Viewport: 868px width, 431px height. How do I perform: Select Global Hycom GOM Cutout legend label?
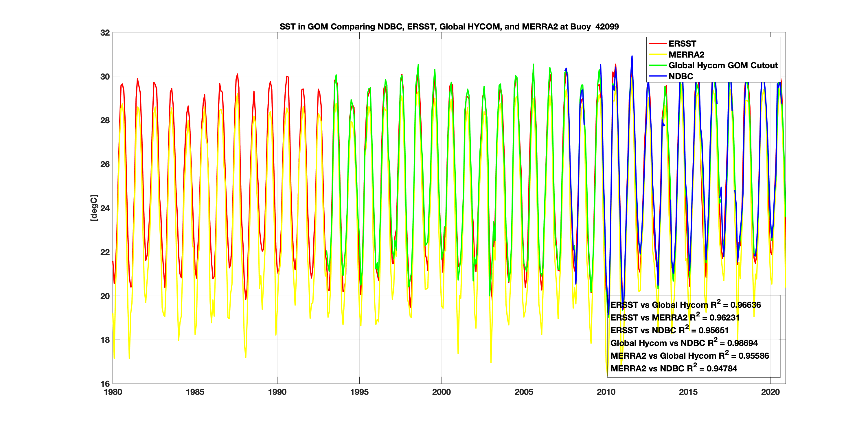click(x=723, y=65)
